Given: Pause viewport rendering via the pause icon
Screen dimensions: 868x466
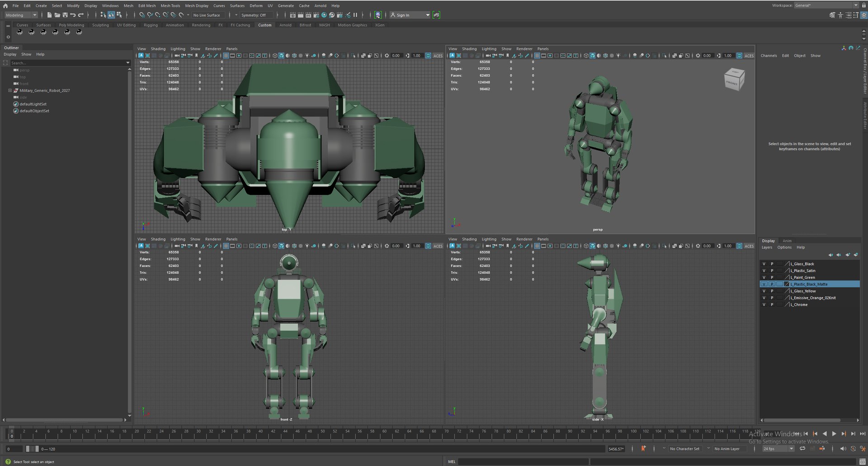Looking at the screenshot, I should click(355, 15).
